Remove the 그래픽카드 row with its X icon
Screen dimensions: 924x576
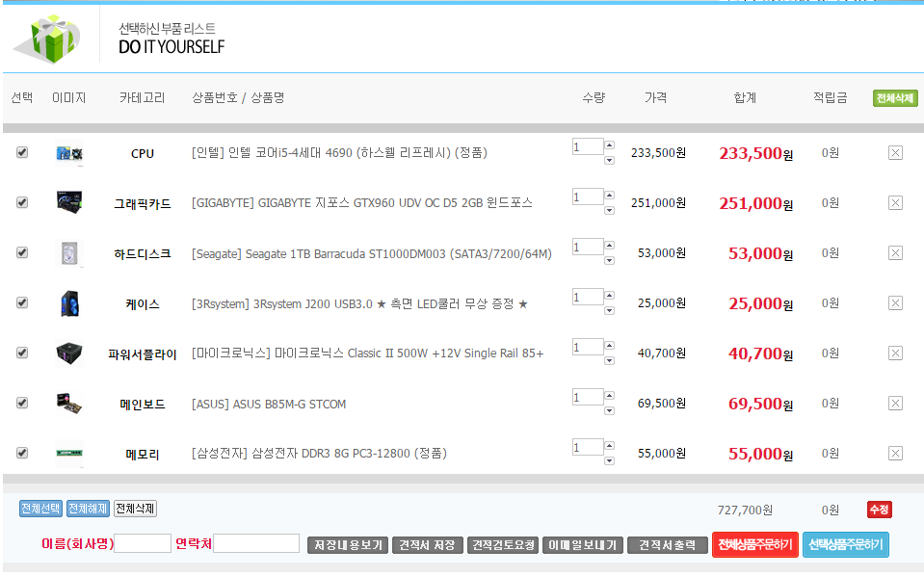895,203
